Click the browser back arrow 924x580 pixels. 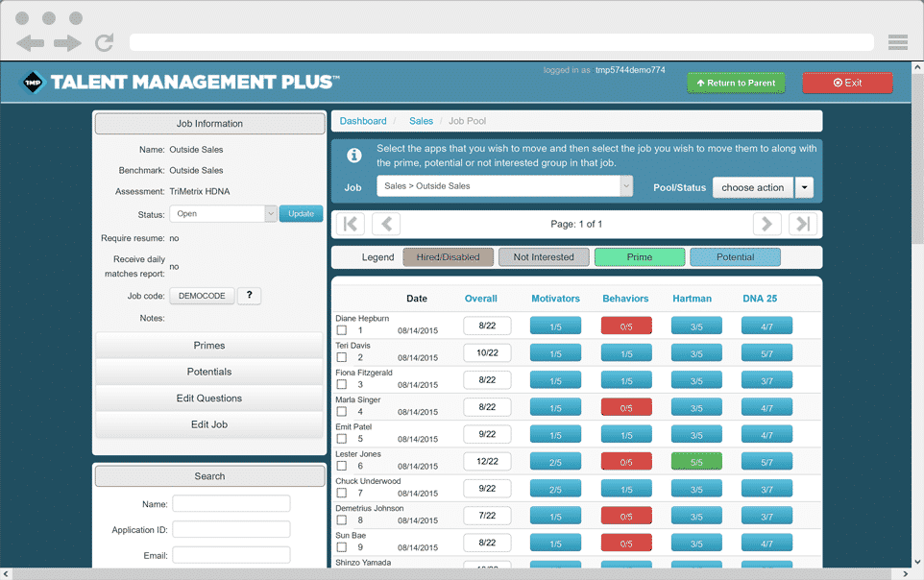pyautogui.click(x=33, y=42)
